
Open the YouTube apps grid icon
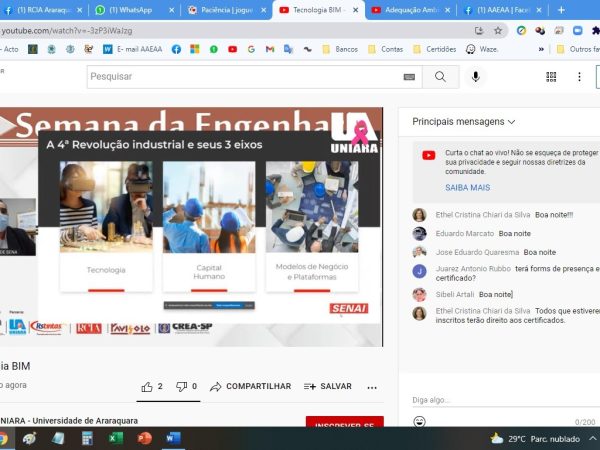[551, 77]
